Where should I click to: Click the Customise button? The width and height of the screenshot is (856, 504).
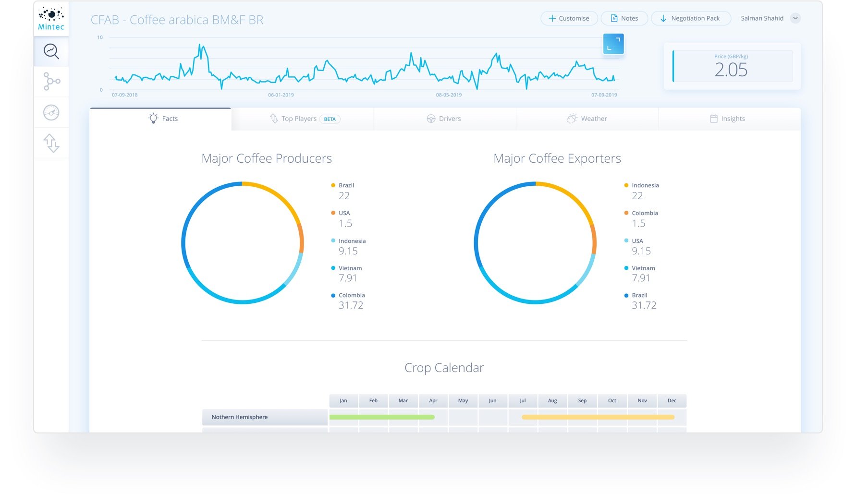569,18
